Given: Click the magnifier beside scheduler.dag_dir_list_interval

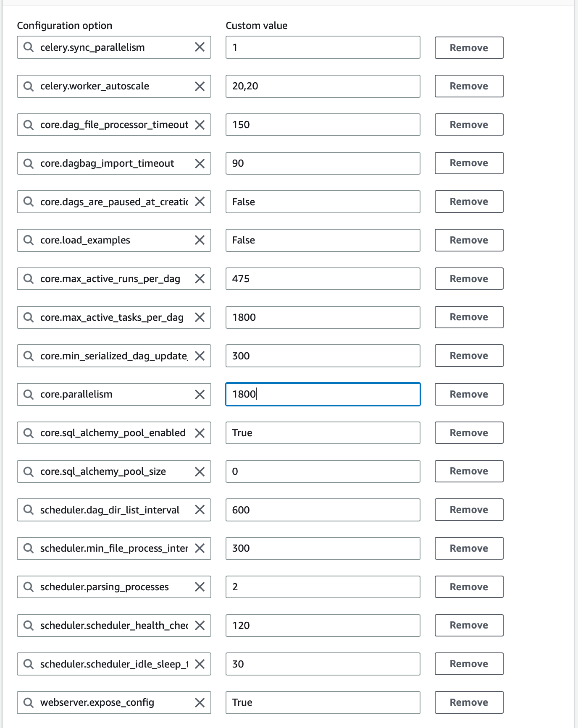Looking at the screenshot, I should pos(29,510).
